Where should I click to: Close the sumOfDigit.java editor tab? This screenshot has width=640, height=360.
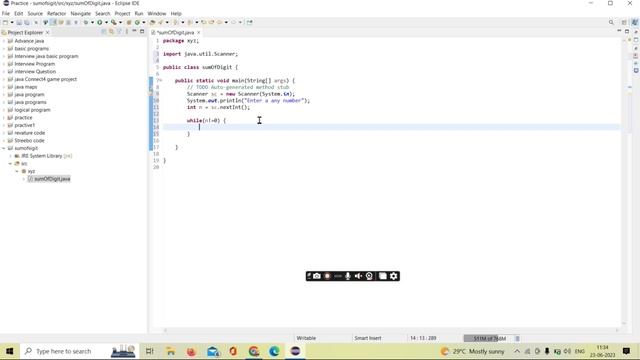click(x=199, y=32)
